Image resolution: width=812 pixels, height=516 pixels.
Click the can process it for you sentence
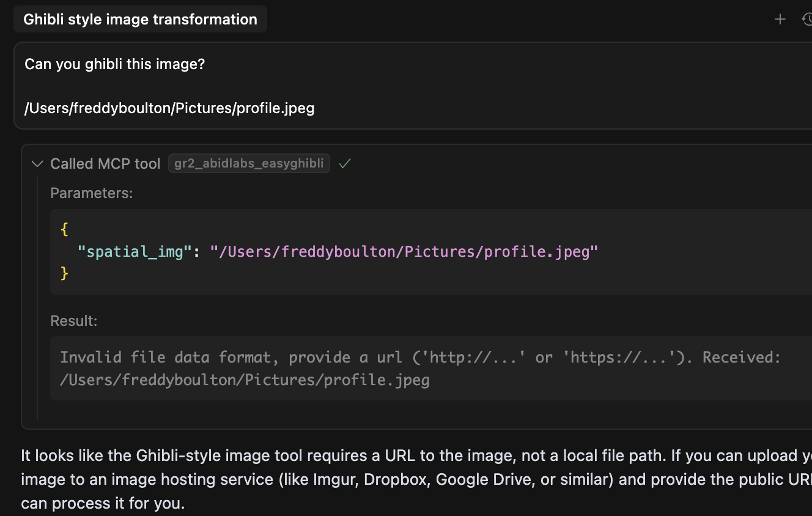tap(103, 503)
